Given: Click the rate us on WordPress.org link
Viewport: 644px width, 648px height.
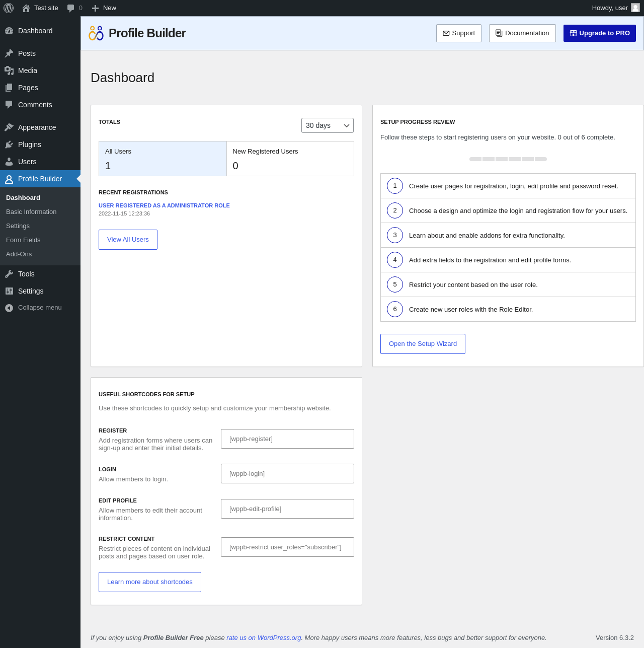Looking at the screenshot, I should pos(264,638).
